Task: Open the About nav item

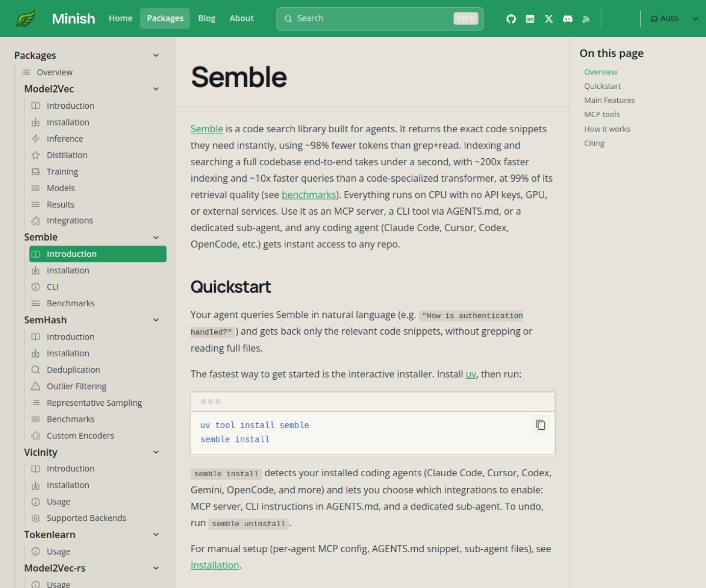Action: tap(242, 19)
